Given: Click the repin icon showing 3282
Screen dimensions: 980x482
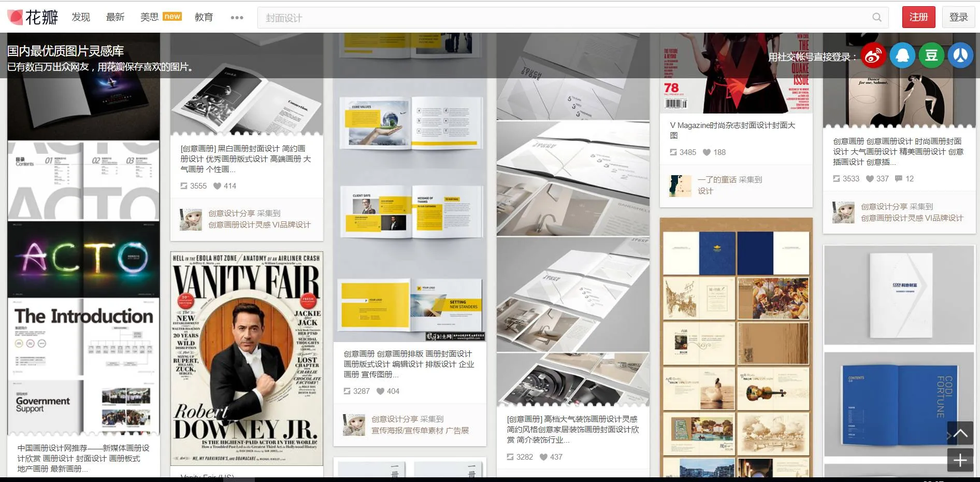Looking at the screenshot, I should click(x=510, y=457).
